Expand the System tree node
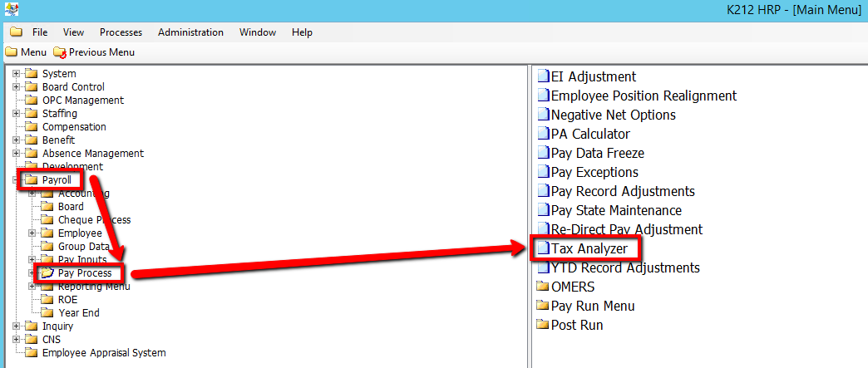 pyautogui.click(x=16, y=74)
